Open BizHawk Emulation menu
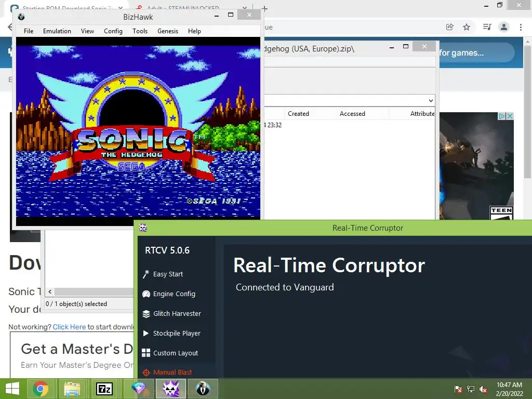 click(57, 31)
